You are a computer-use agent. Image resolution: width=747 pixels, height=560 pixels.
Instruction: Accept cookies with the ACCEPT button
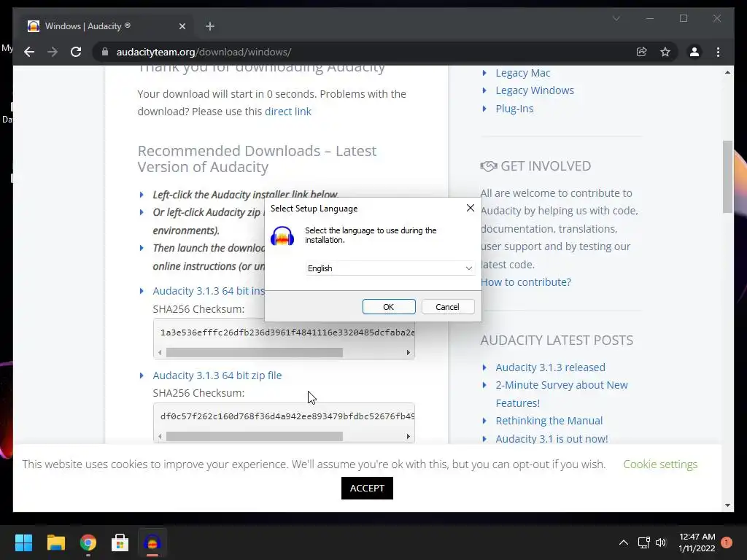pos(368,488)
